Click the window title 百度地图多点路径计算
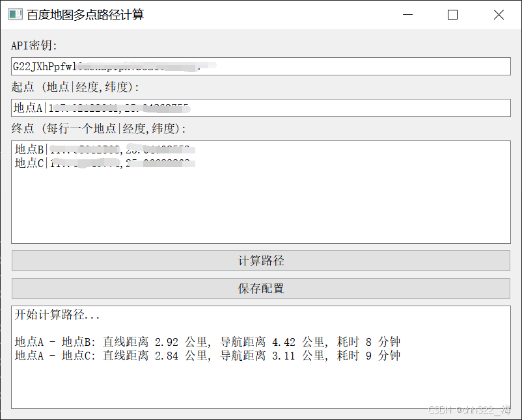Screen dimensions: 522x420 pos(85,15)
